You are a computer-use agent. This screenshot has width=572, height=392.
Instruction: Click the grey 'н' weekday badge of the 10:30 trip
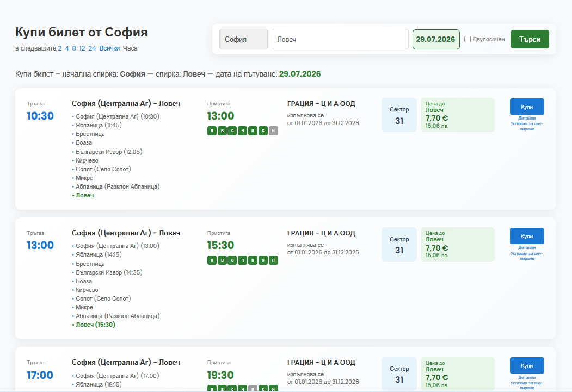click(x=273, y=131)
